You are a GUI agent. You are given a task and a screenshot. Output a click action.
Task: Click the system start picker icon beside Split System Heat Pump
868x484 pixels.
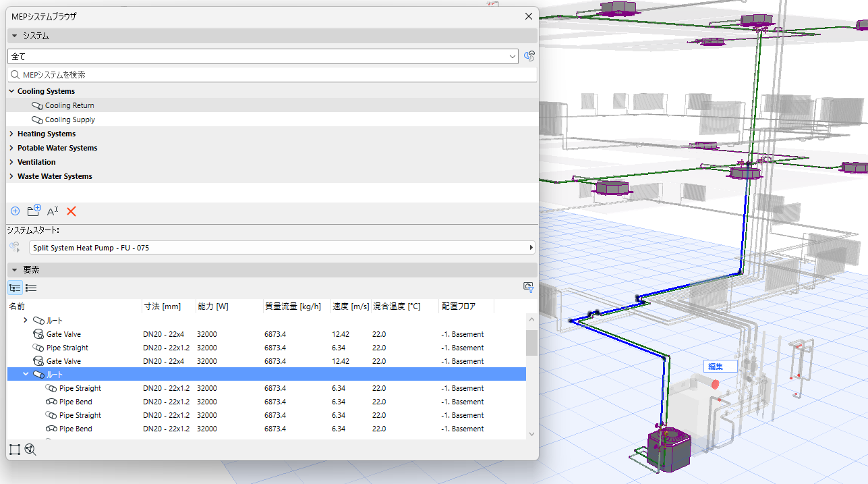click(x=15, y=248)
